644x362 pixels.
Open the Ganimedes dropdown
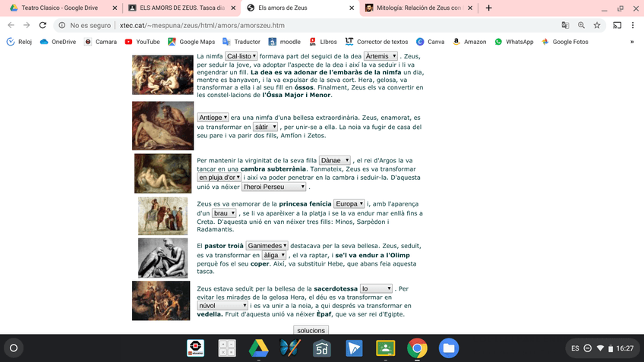pyautogui.click(x=267, y=245)
